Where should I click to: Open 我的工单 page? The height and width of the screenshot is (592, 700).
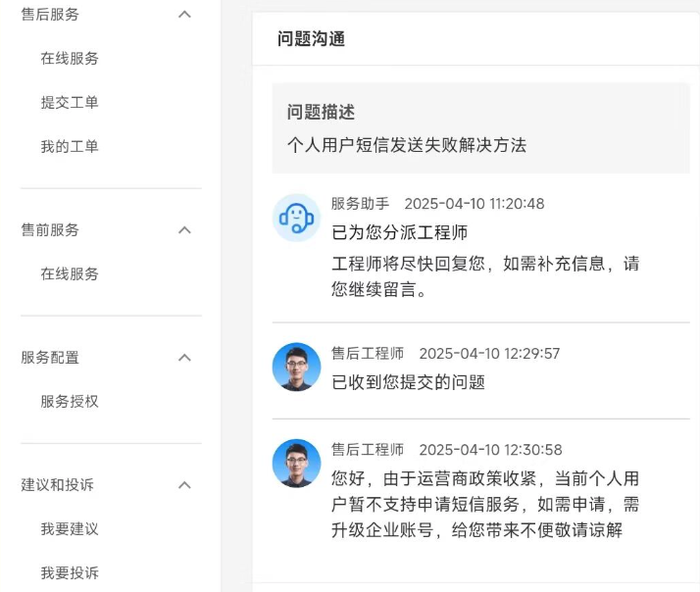click(70, 147)
